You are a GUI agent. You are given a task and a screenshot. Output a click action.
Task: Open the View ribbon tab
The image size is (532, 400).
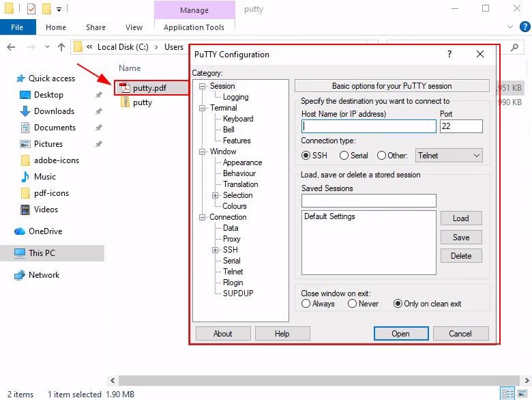tap(134, 27)
